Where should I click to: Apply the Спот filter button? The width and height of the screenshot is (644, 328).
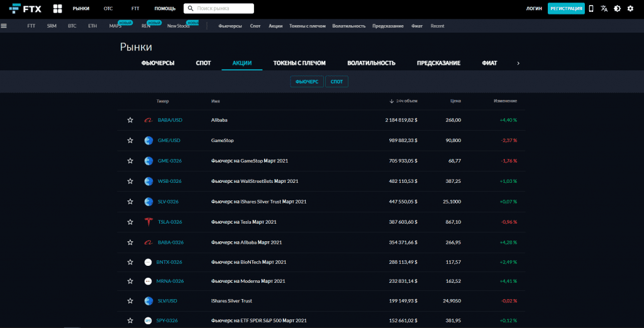pyautogui.click(x=336, y=82)
